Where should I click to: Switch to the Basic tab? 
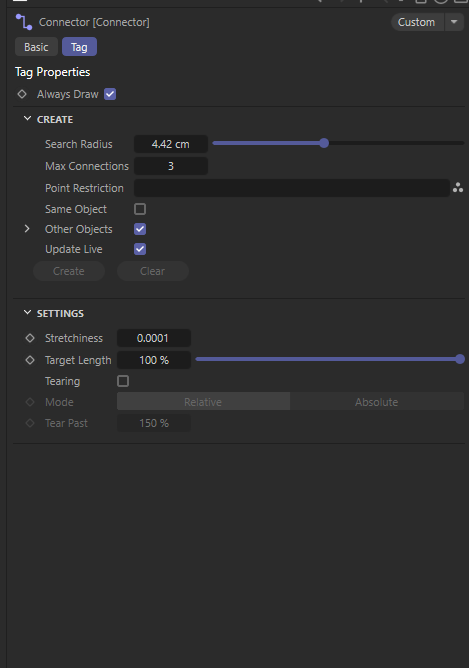36,47
